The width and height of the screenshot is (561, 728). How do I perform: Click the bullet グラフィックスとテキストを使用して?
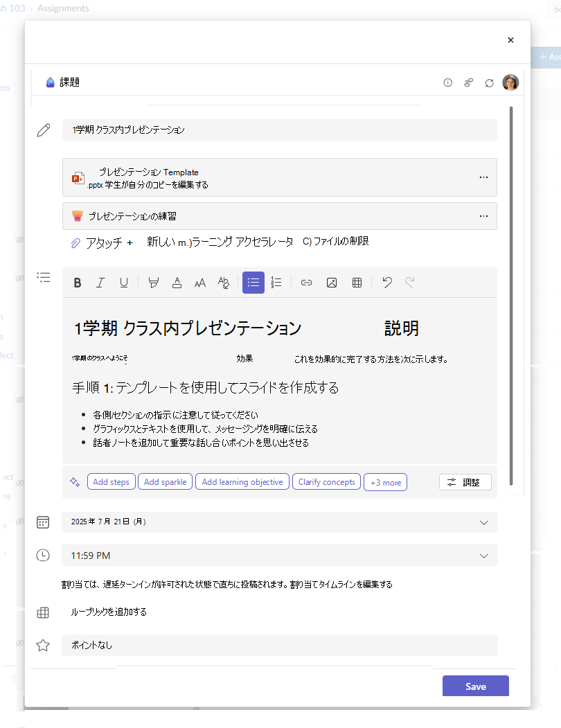(205, 429)
